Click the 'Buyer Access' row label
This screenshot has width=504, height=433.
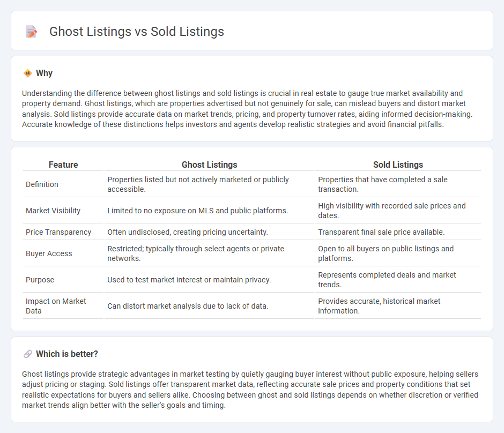coord(49,253)
